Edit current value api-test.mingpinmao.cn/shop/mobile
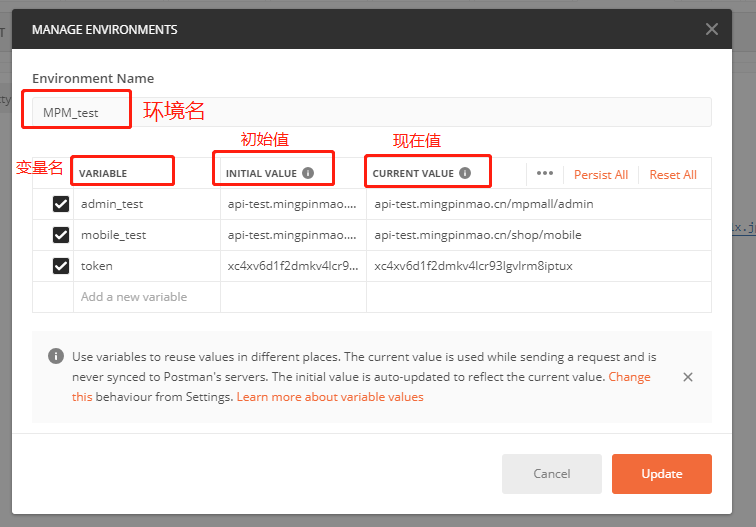The height and width of the screenshot is (527, 756). pyautogui.click(x=539, y=235)
